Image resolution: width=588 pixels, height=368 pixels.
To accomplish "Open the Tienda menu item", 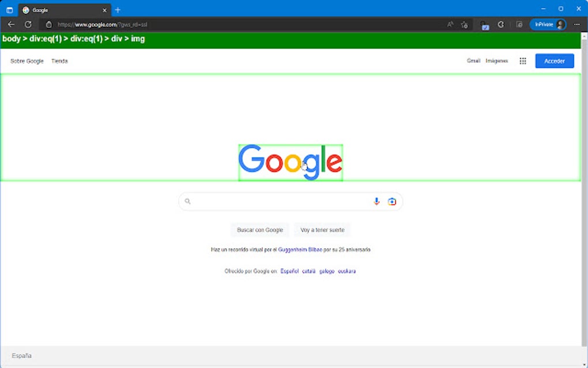I will pos(59,61).
